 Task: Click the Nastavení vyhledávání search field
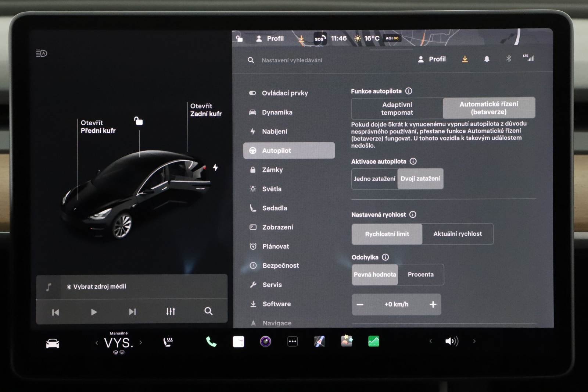tap(292, 60)
